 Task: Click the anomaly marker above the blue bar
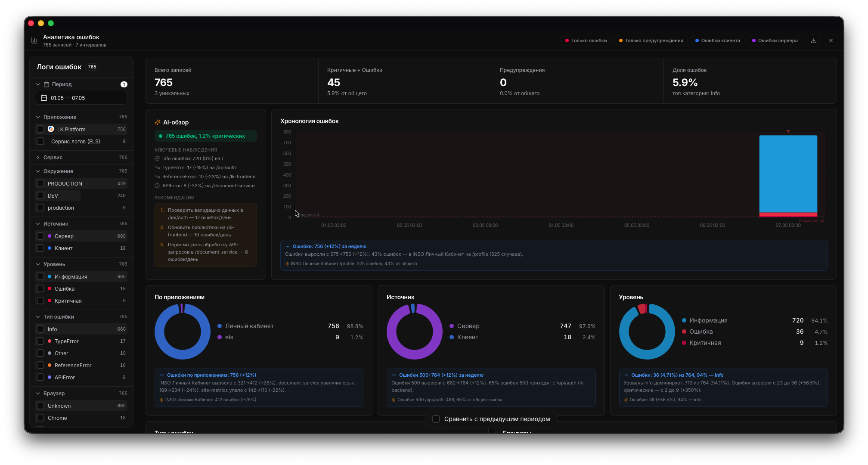(788, 131)
